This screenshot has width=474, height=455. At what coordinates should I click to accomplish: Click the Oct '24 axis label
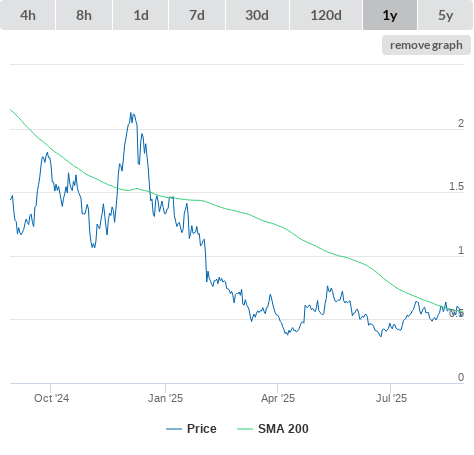(x=51, y=398)
